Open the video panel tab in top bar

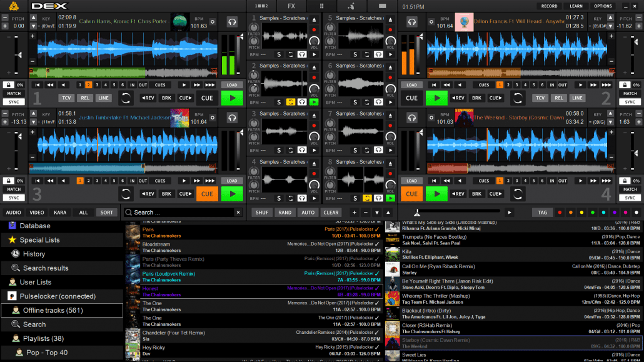383,6
